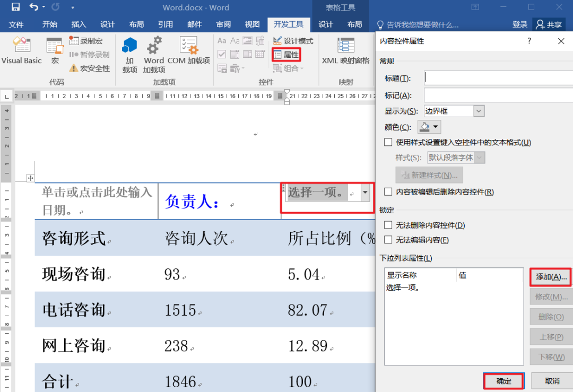Click the table move handle
Screen dimensions: 573x392
click(30, 178)
